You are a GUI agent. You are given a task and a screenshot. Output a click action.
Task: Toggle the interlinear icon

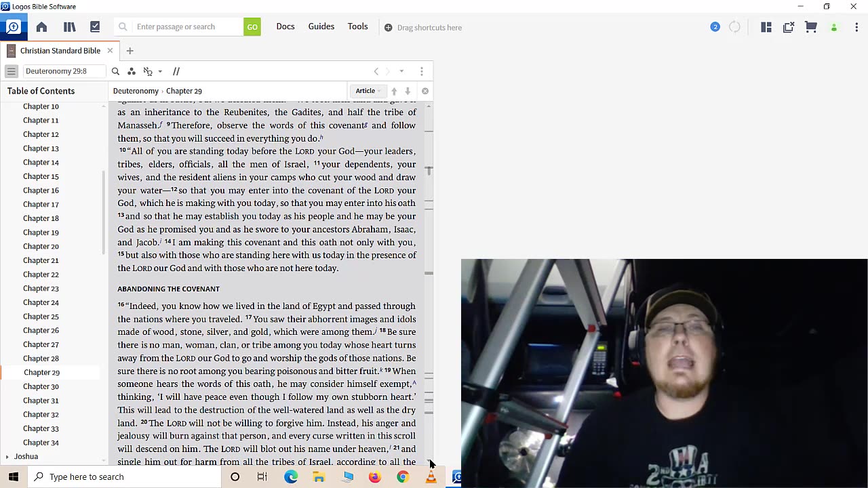pos(148,71)
